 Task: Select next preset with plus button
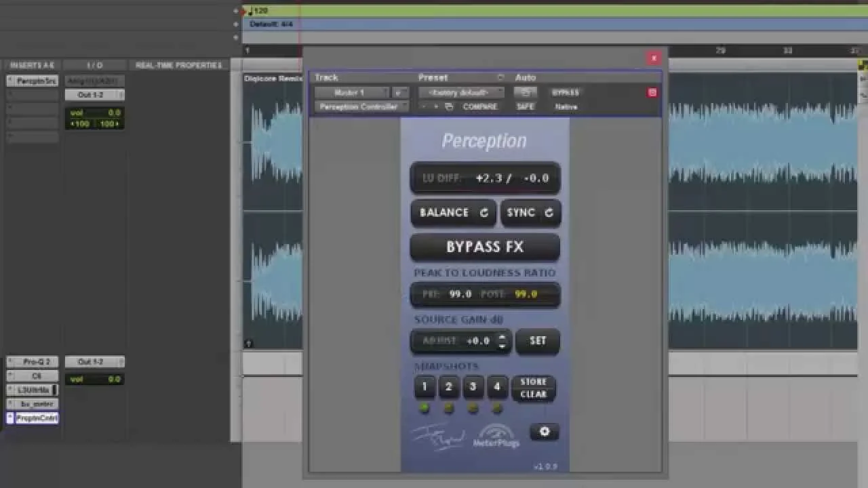click(436, 106)
